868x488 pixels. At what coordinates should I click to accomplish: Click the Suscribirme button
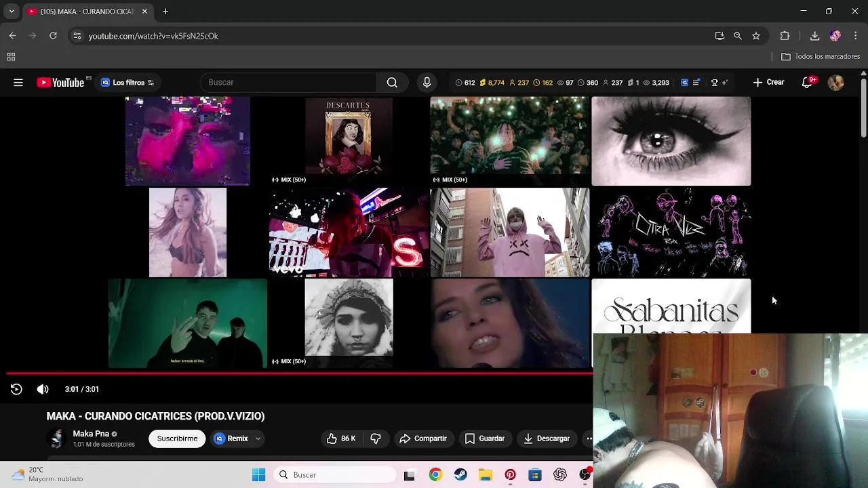pos(177,439)
